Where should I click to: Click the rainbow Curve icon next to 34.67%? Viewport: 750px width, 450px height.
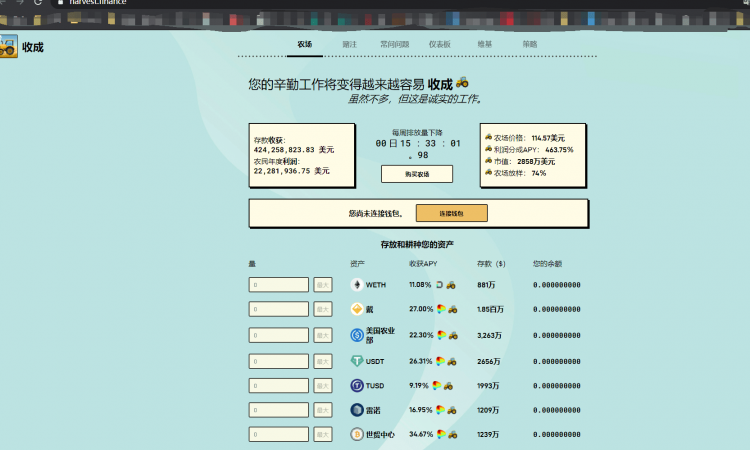(441, 434)
